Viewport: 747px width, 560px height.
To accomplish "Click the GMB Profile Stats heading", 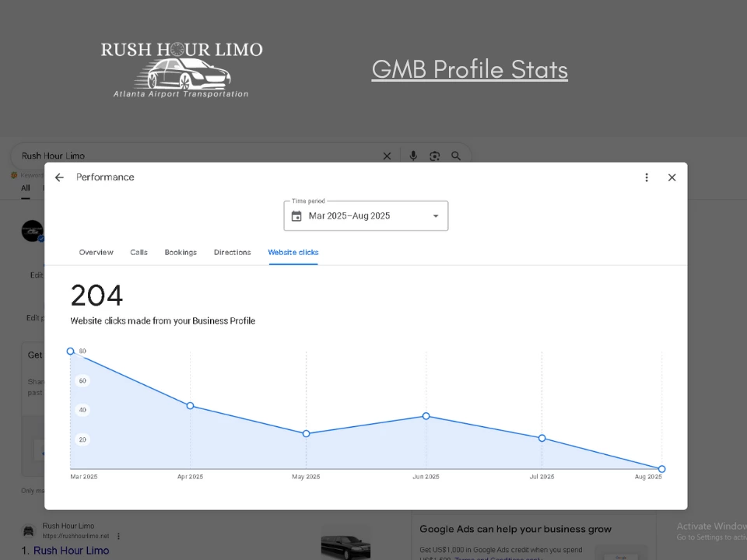I will pos(470,69).
